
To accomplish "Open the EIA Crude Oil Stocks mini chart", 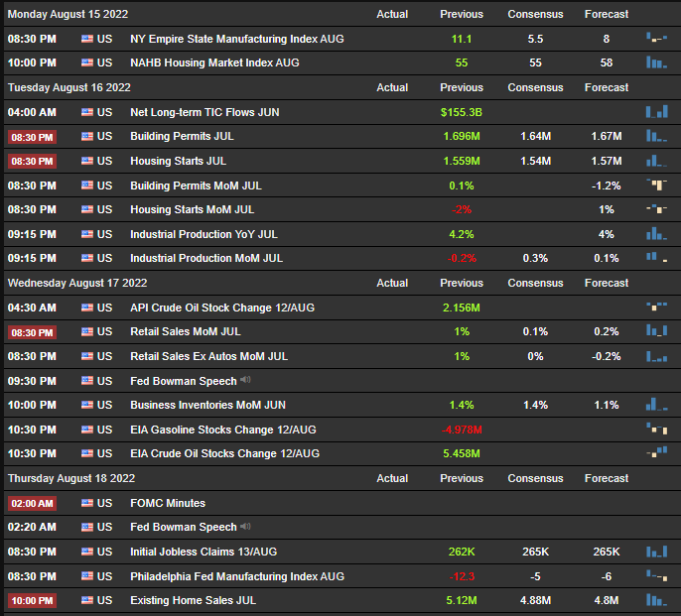I will [x=657, y=452].
